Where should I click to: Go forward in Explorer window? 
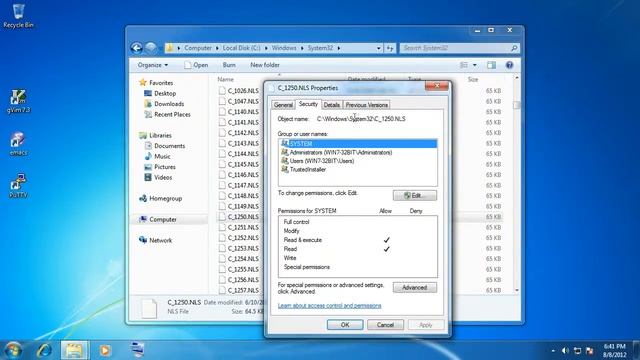151,48
